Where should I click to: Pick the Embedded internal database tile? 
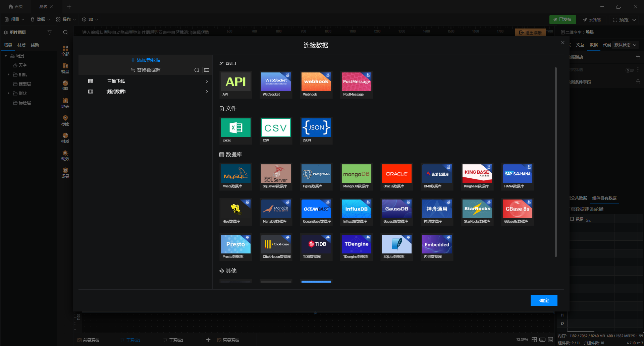click(437, 247)
